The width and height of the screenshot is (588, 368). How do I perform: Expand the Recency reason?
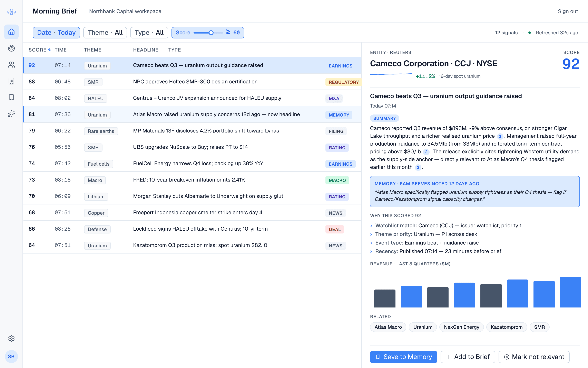tap(436, 251)
